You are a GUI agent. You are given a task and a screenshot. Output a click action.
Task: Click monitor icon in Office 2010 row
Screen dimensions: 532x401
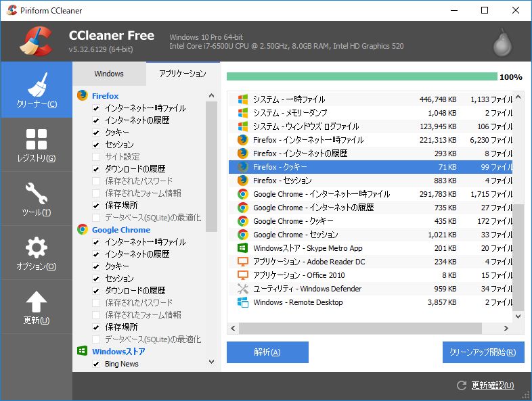[243, 275]
